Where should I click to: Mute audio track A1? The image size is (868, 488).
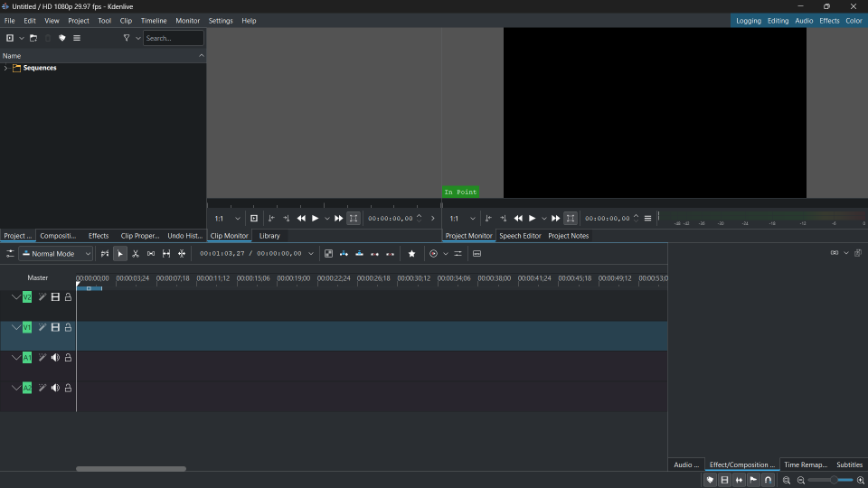point(55,358)
